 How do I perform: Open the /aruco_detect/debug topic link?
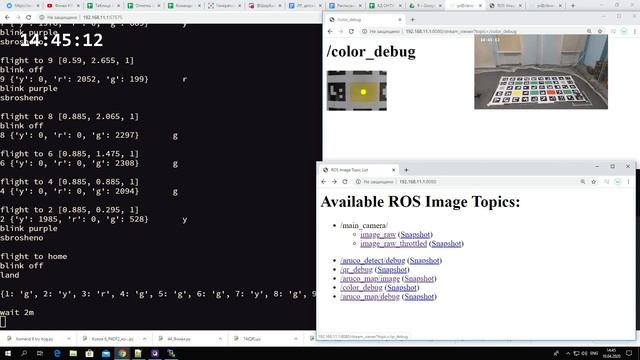click(x=373, y=260)
